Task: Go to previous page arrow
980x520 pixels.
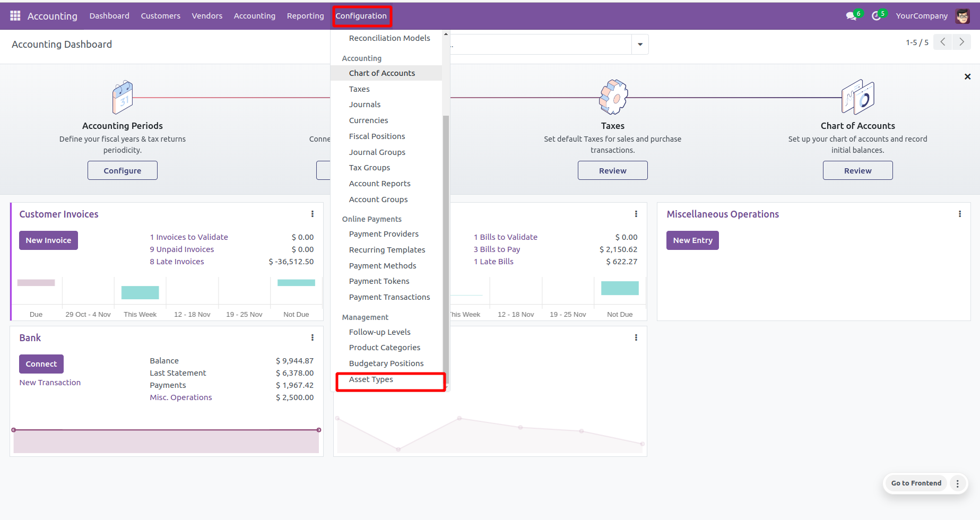Action: (x=943, y=42)
